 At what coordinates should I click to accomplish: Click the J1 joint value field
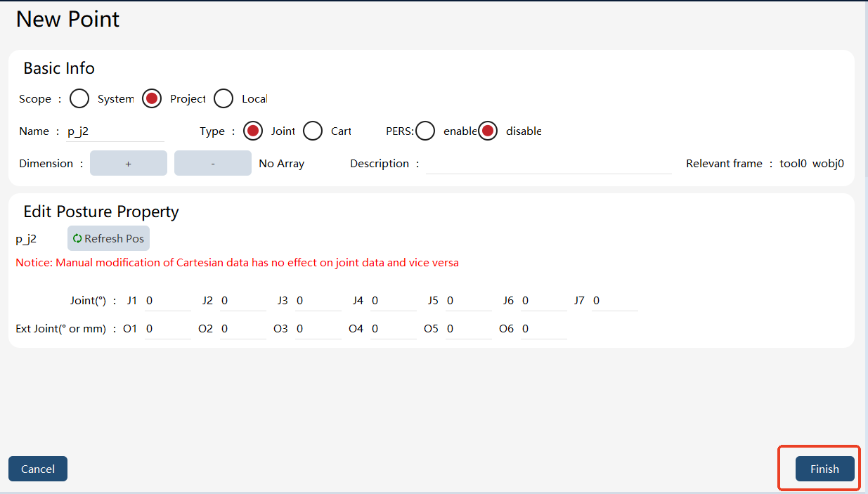pos(168,301)
